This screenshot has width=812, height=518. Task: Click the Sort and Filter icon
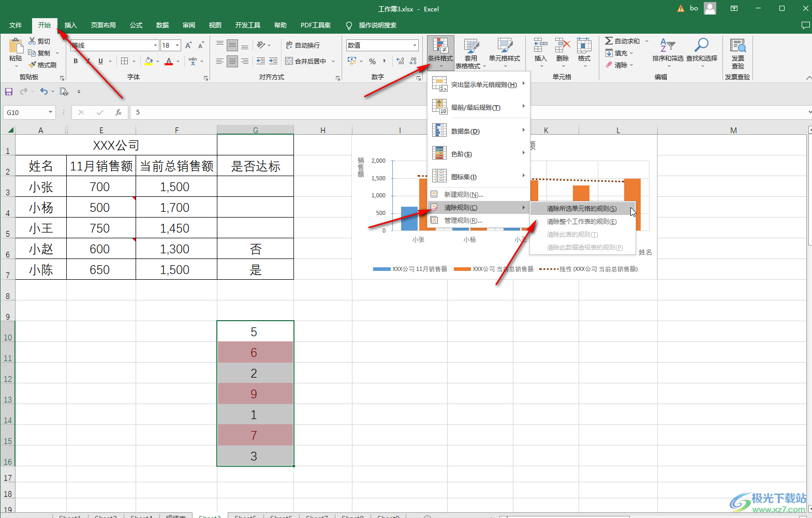[668, 46]
